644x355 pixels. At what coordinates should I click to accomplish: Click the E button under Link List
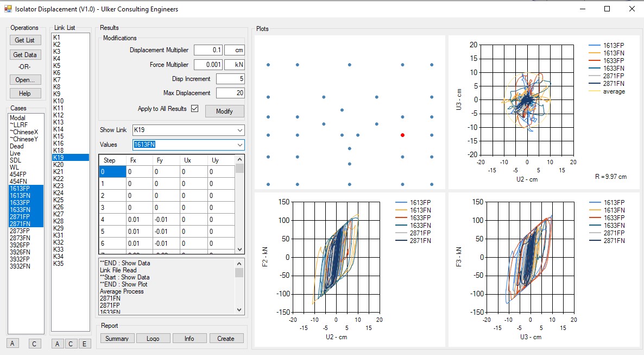pos(85,344)
